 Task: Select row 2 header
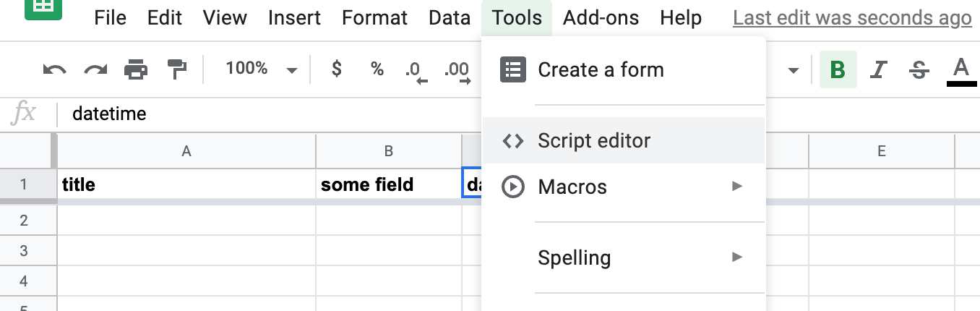[24, 221]
